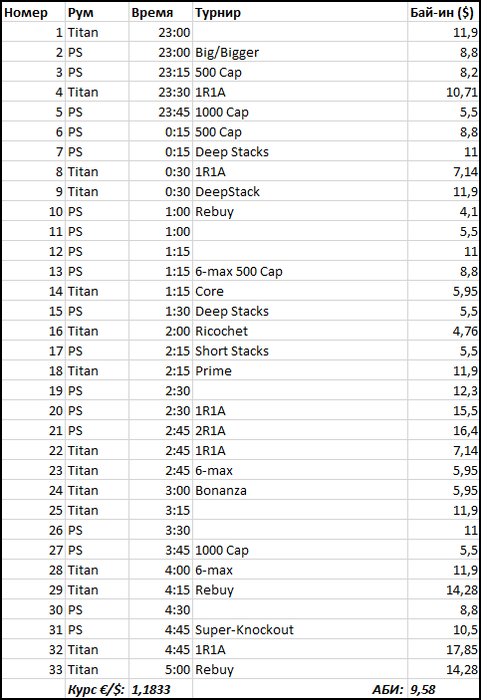Click the 16,4 buy-in cell

[443, 430]
